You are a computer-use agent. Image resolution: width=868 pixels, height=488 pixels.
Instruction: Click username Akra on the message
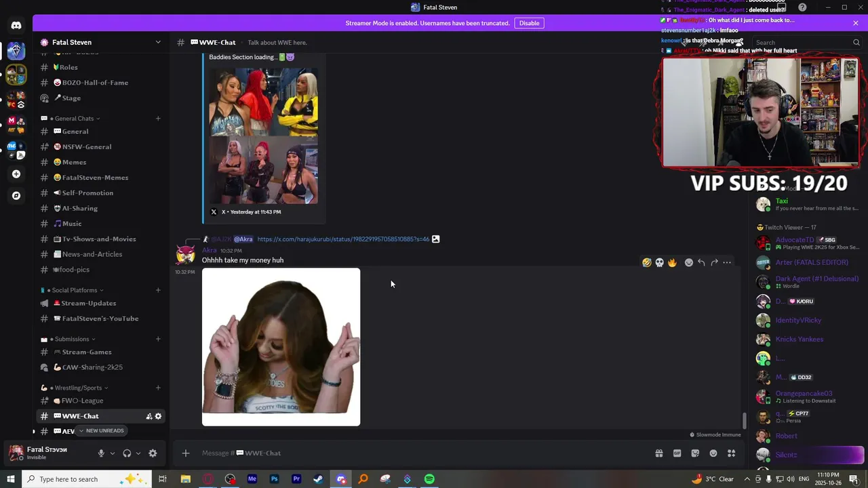tap(209, 251)
